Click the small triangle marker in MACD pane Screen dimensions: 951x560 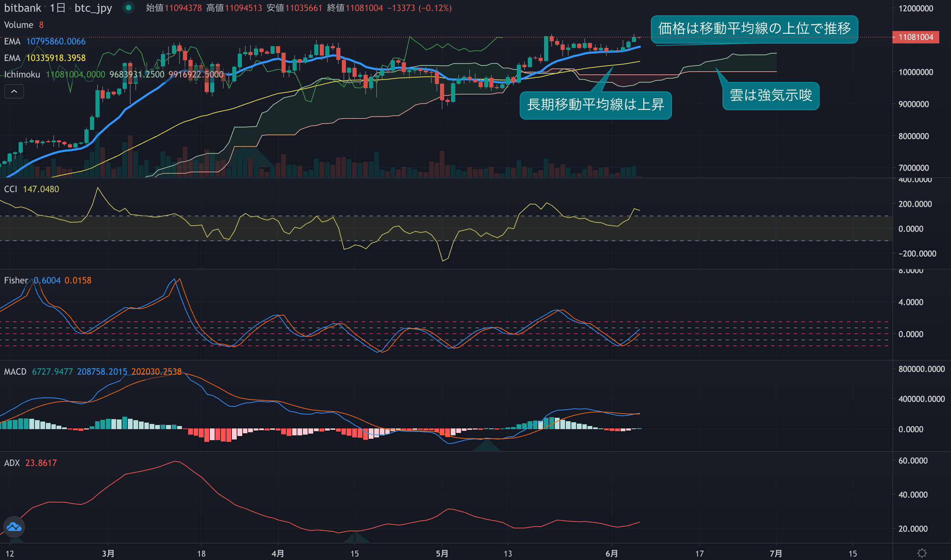(x=487, y=446)
